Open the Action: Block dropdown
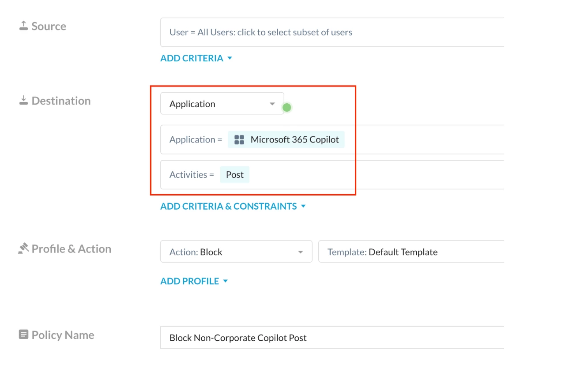588x384 pixels. (236, 252)
